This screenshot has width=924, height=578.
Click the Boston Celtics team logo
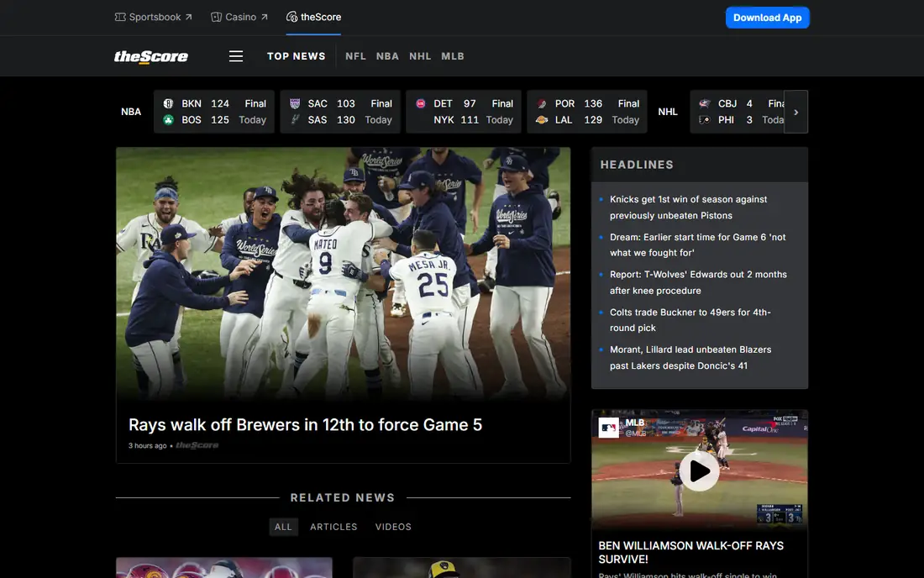(x=168, y=120)
